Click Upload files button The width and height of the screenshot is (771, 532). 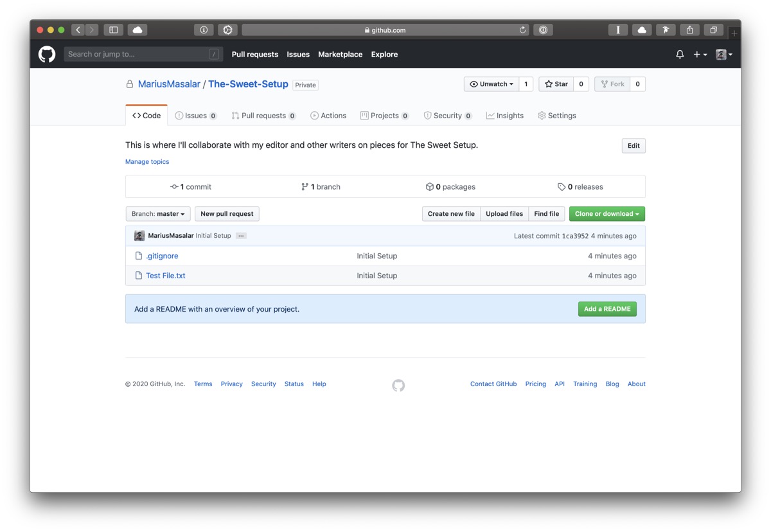coord(504,214)
